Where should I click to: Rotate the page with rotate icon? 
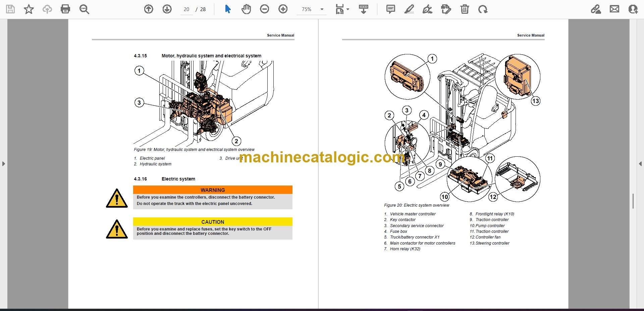[x=483, y=9]
